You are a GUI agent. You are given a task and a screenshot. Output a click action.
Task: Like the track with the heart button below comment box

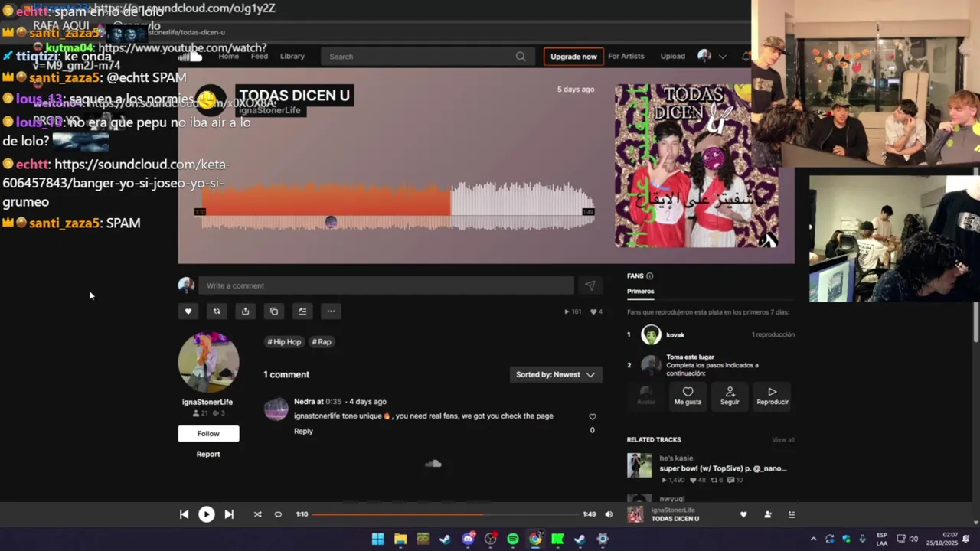(188, 311)
